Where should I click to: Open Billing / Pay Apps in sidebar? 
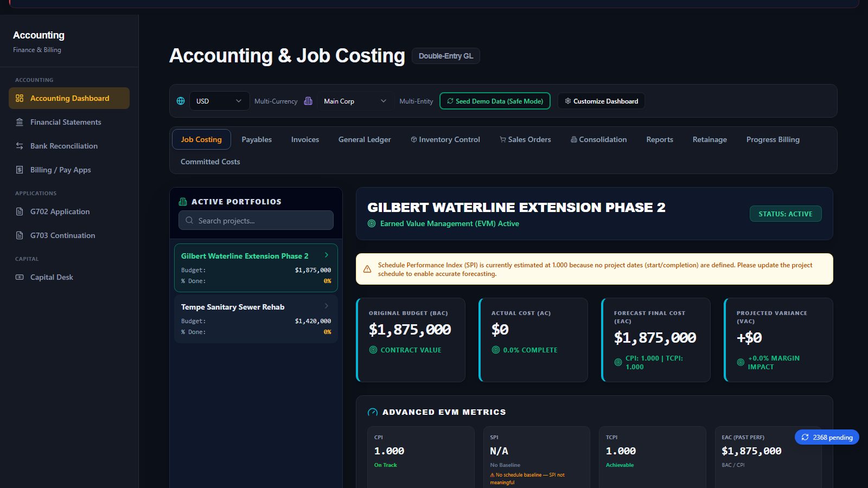click(69, 170)
